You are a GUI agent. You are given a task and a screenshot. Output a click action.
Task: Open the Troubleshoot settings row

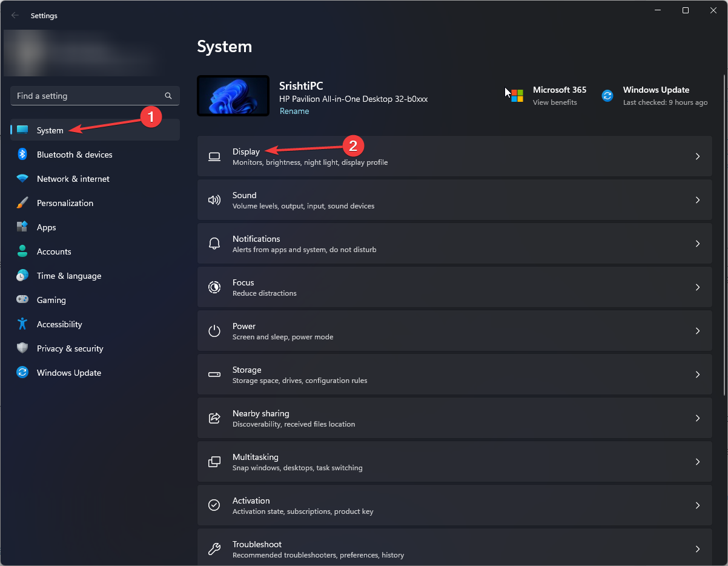[454, 547]
